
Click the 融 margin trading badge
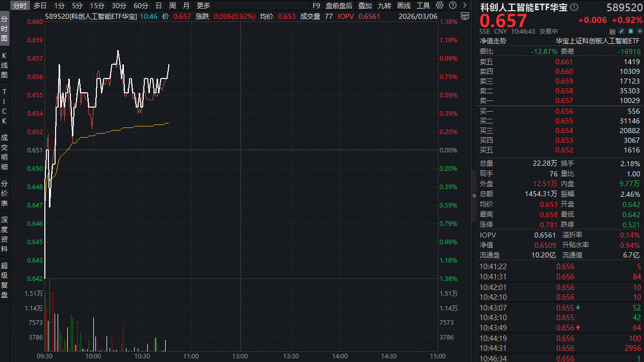click(x=612, y=31)
